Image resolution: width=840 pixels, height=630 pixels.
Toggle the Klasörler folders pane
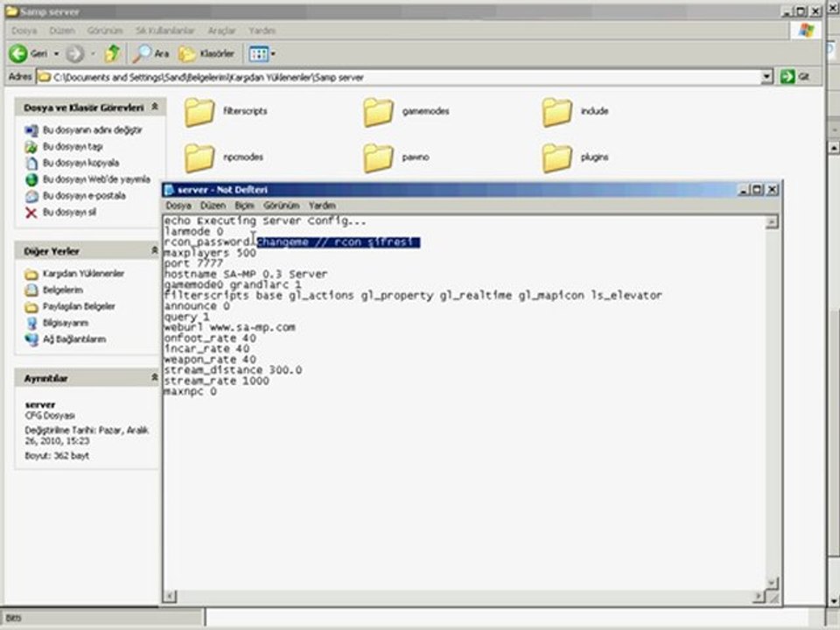coord(206,53)
